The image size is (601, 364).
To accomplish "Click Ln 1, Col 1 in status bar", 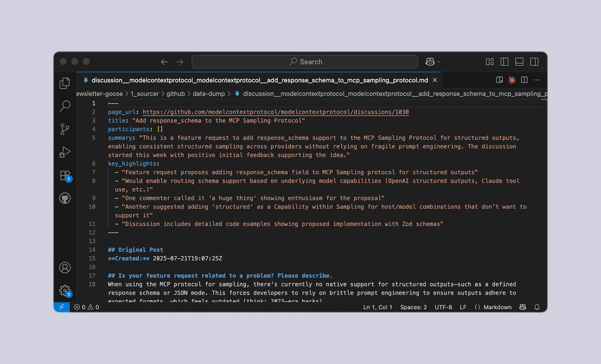I will (378, 307).
